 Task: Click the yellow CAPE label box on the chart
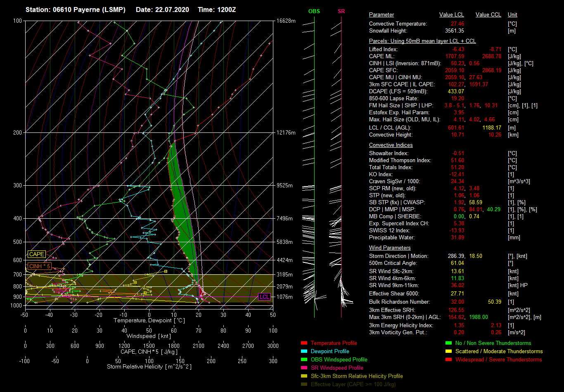37,255
